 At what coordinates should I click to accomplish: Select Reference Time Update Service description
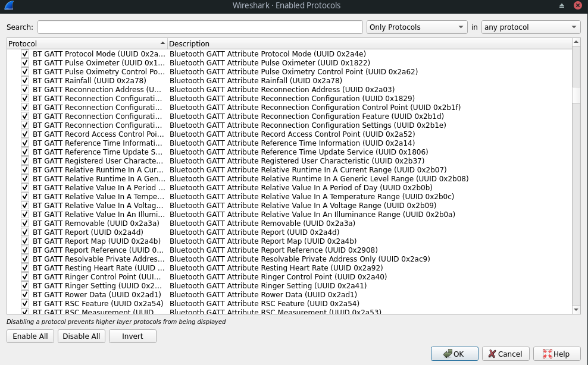pos(299,152)
